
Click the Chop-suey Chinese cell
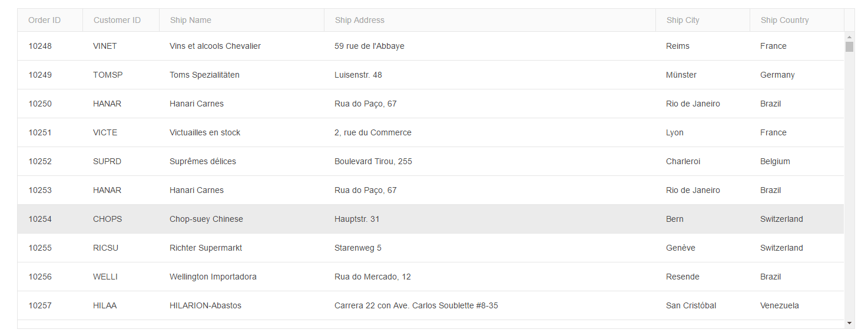(241, 219)
